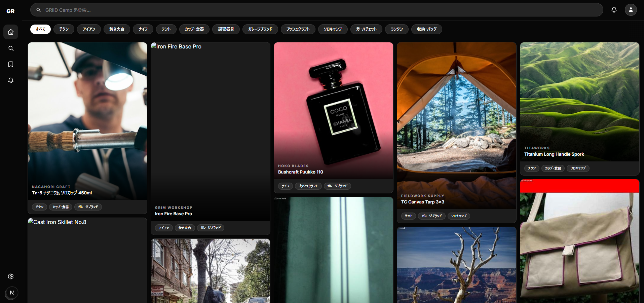This screenshot has height=303, width=644.
Task: Click the sidebar search magnifier icon
Action: [11, 48]
